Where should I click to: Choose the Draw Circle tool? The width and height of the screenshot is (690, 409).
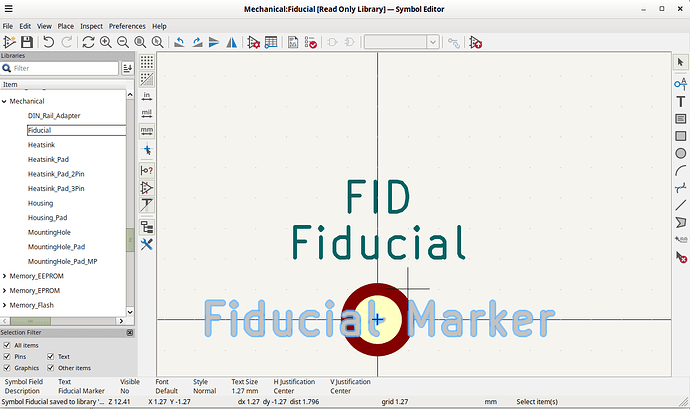pyautogui.click(x=680, y=153)
